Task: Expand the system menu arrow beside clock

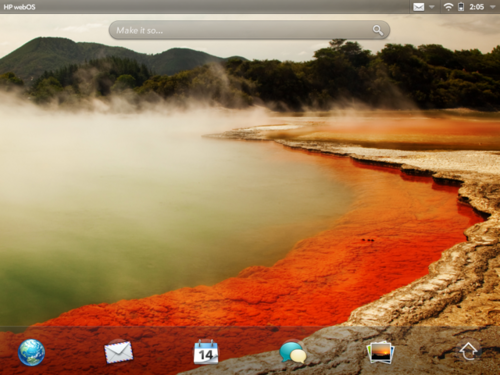Action: click(x=493, y=7)
